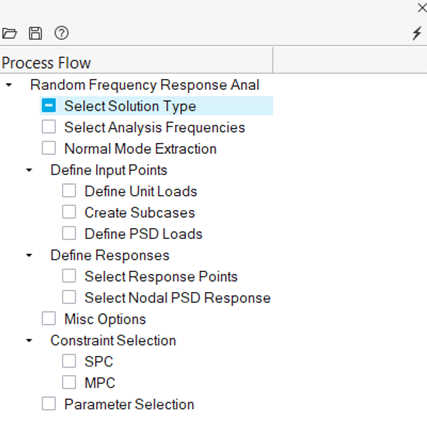Select the Create Subcases step
The image size is (427, 427).
[140, 213]
